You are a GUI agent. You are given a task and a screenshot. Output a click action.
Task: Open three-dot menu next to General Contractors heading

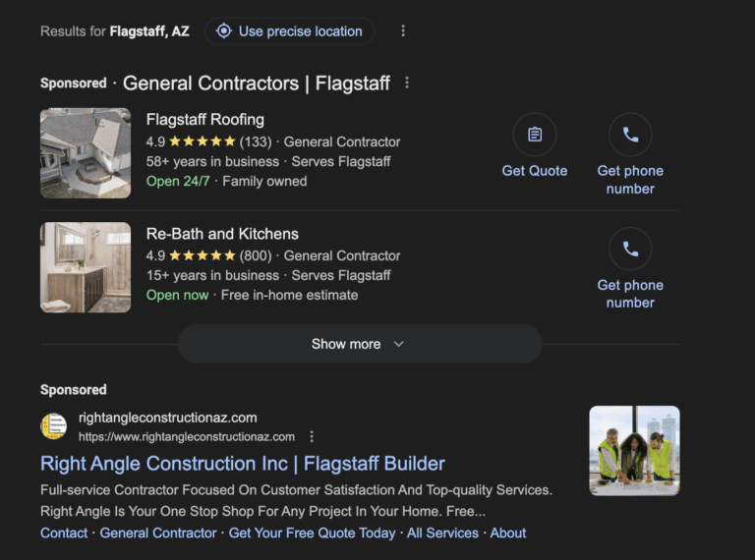[x=407, y=84]
